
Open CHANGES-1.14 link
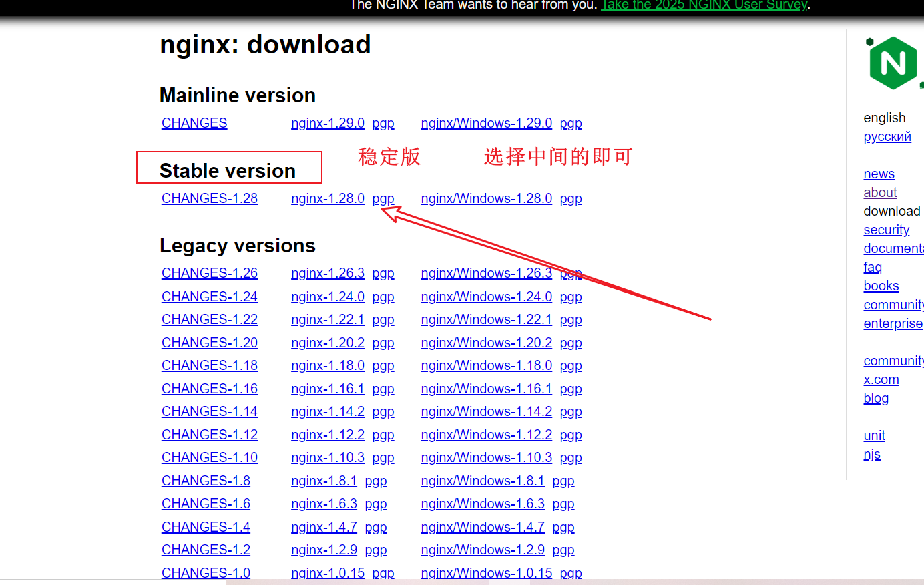[x=210, y=411]
